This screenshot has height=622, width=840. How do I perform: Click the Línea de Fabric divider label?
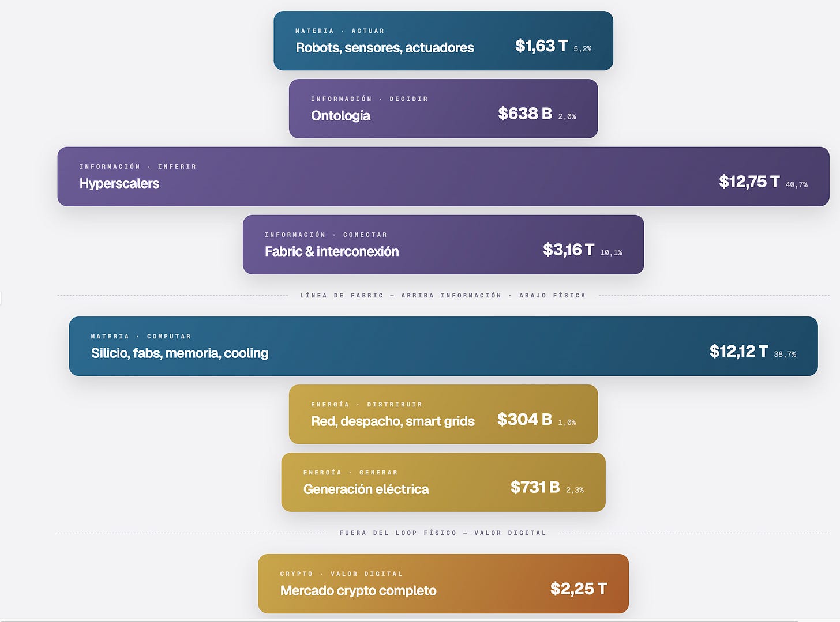[x=442, y=296]
